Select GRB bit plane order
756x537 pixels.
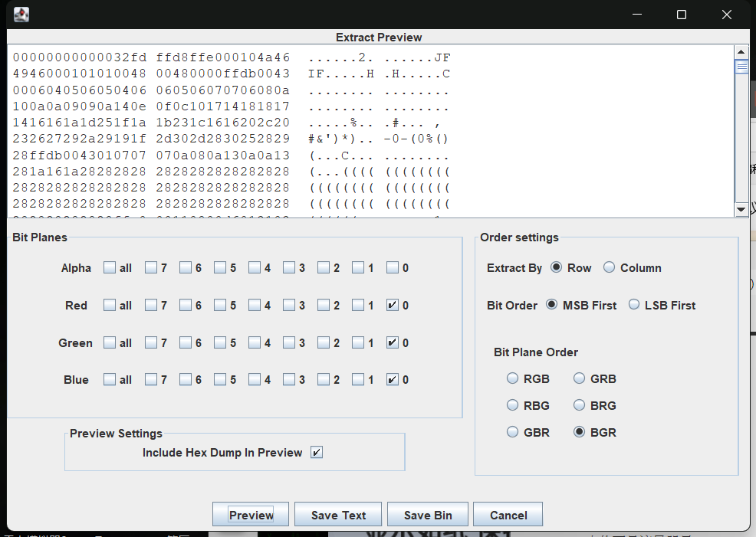(x=580, y=378)
